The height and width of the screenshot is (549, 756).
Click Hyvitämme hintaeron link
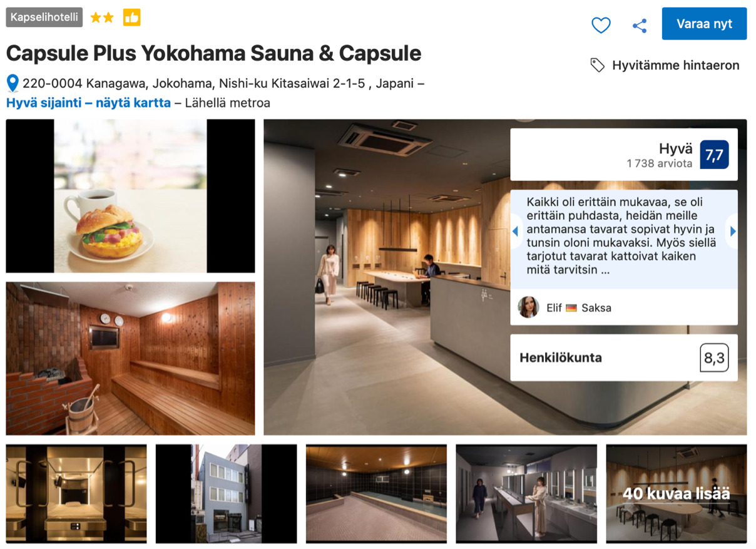point(675,65)
